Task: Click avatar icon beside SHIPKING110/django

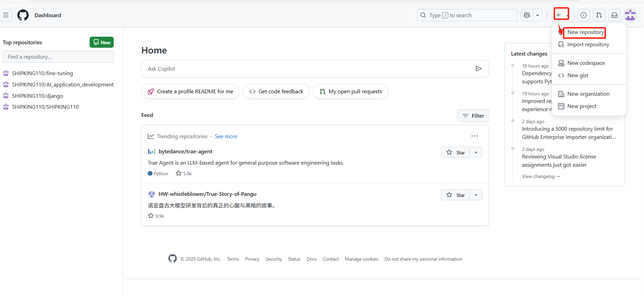Action: pyautogui.click(x=6, y=95)
